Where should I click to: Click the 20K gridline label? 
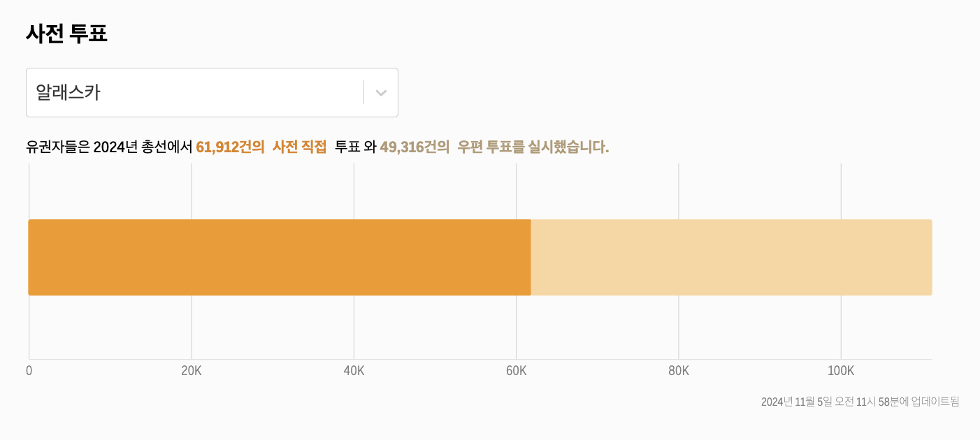tap(192, 371)
